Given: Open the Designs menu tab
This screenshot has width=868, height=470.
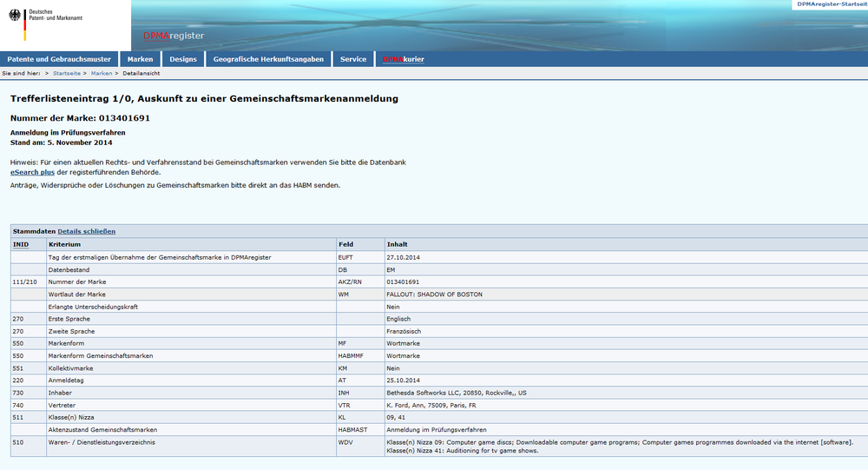Looking at the screenshot, I should (183, 59).
